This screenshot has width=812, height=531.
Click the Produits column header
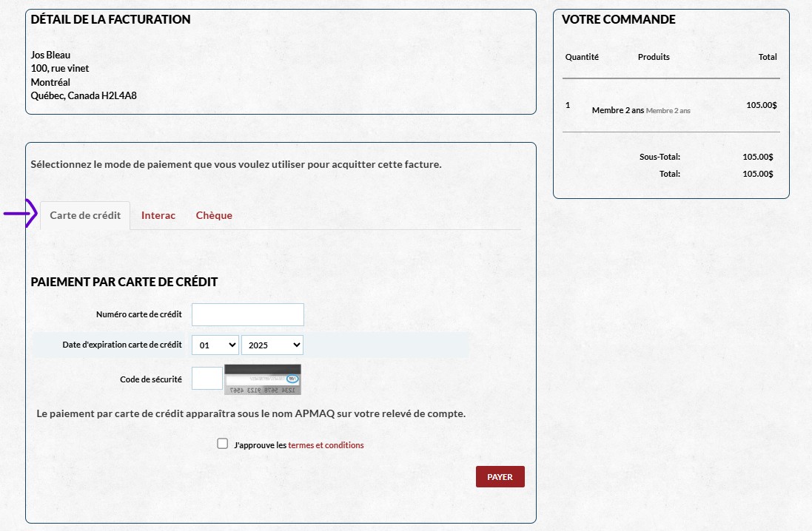click(x=654, y=57)
